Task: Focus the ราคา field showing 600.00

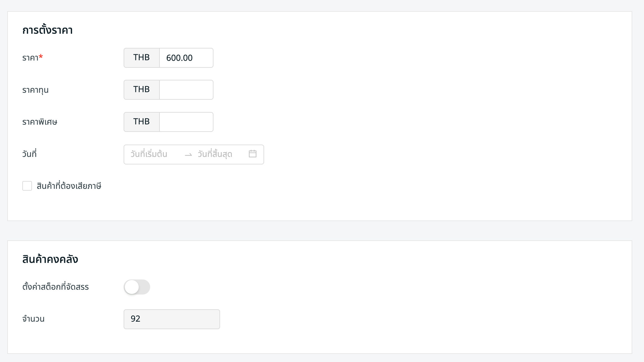Action: tap(186, 58)
